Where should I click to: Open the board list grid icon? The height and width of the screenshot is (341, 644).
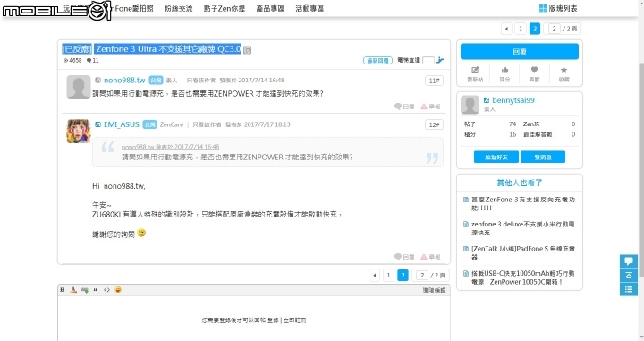[543, 8]
